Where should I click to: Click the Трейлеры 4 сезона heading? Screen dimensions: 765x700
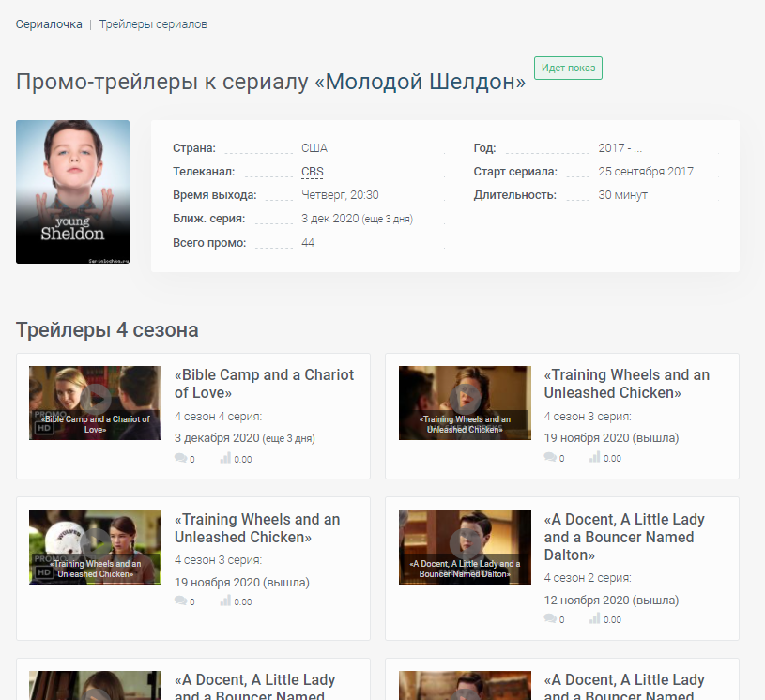click(107, 330)
